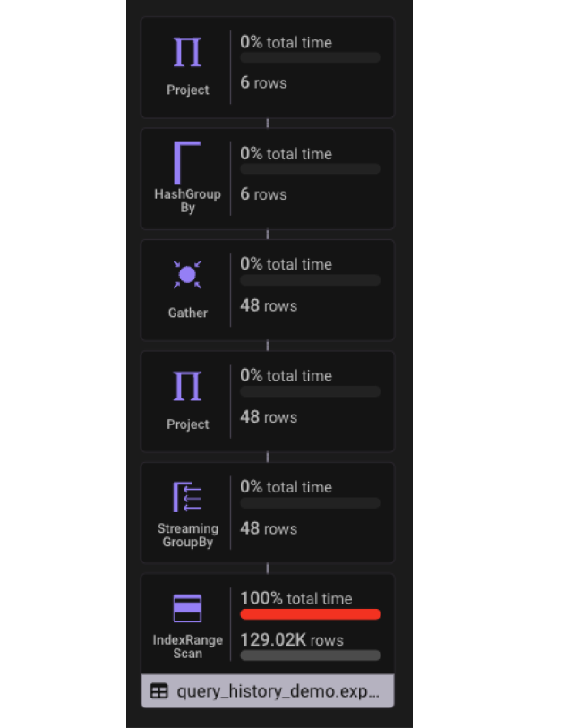Select the top Project node's "6 rows" text
Image resolution: width=573 pixels, height=728 pixels.
263,82
